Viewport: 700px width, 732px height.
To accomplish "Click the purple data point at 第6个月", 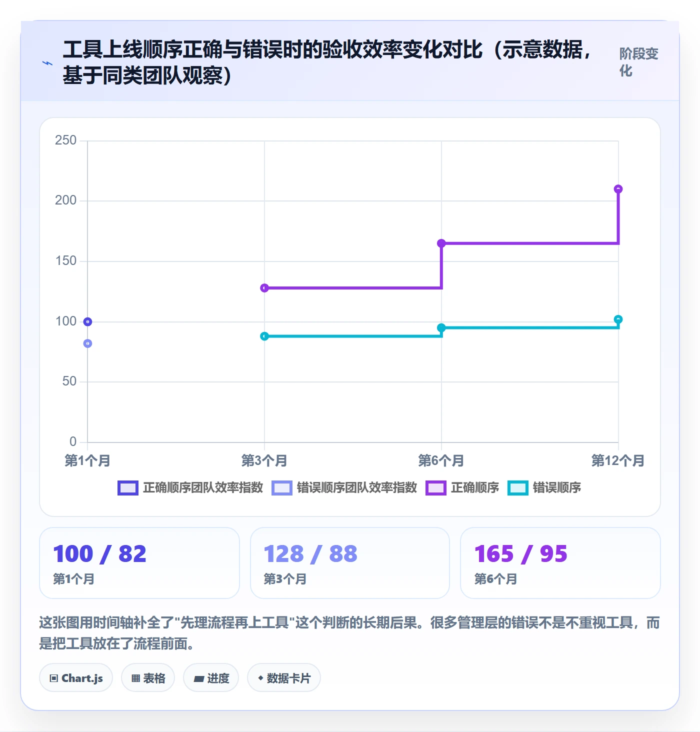I will pos(441,243).
